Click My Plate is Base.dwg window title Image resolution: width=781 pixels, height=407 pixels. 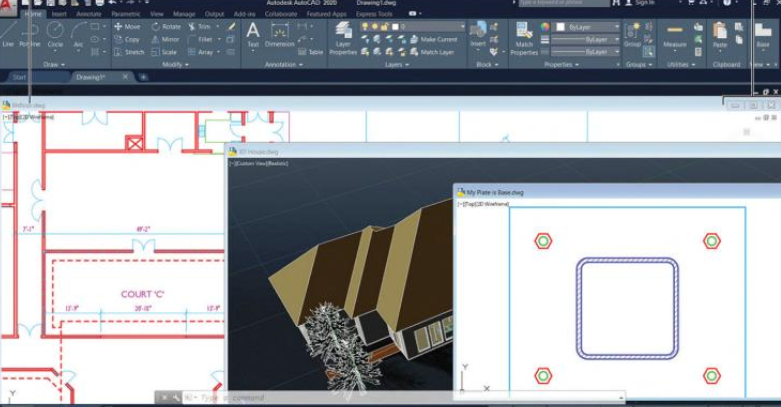pyautogui.click(x=495, y=192)
